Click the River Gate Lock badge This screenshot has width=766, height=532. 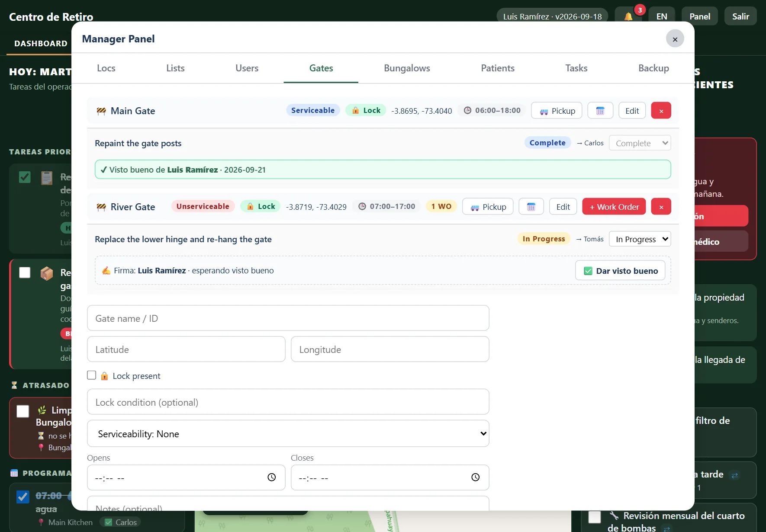[x=261, y=206]
